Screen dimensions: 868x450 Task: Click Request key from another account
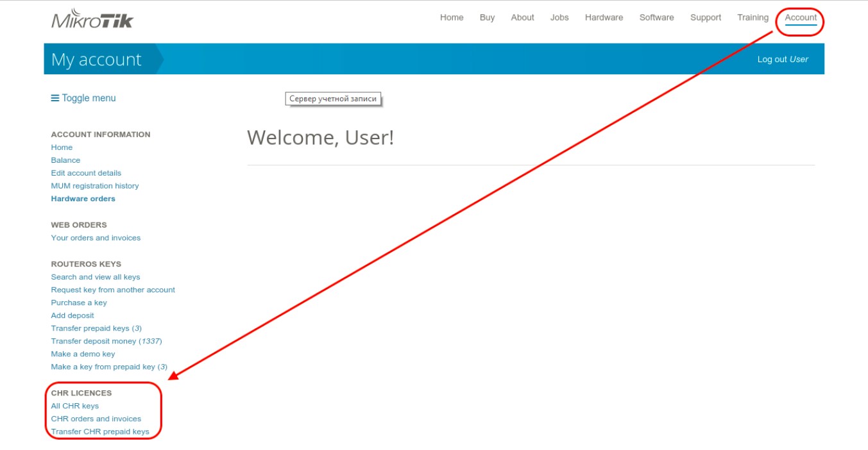113,290
